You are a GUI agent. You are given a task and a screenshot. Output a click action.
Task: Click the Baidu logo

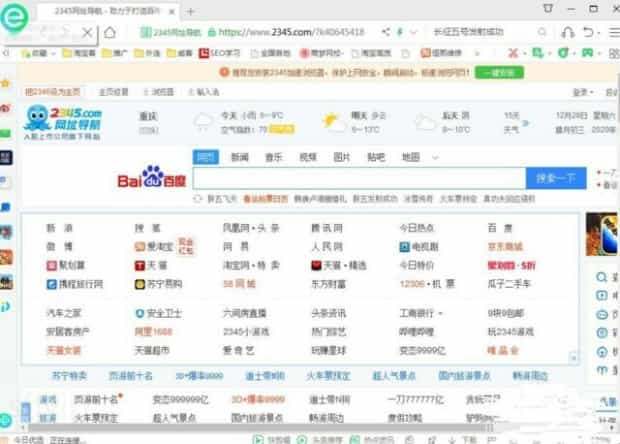[x=151, y=177]
